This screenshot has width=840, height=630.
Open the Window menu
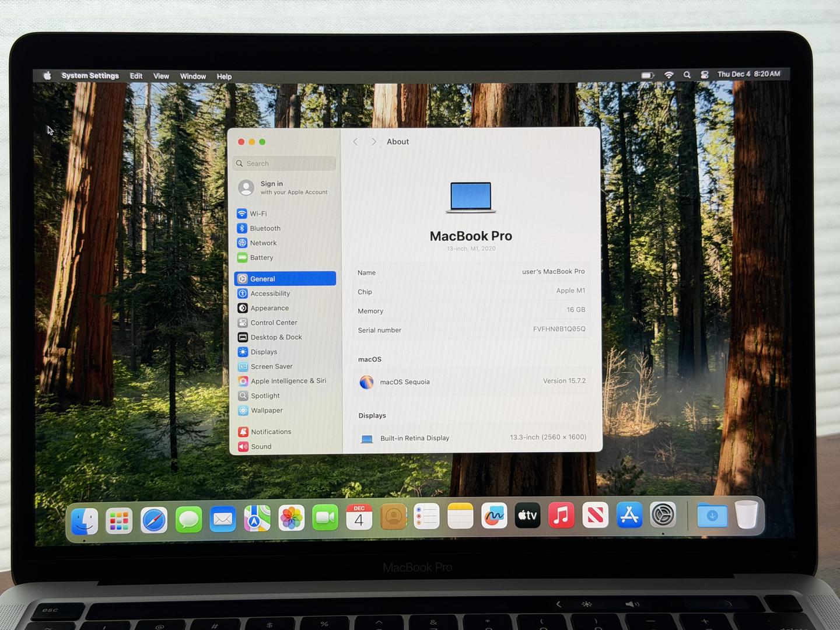[192, 76]
